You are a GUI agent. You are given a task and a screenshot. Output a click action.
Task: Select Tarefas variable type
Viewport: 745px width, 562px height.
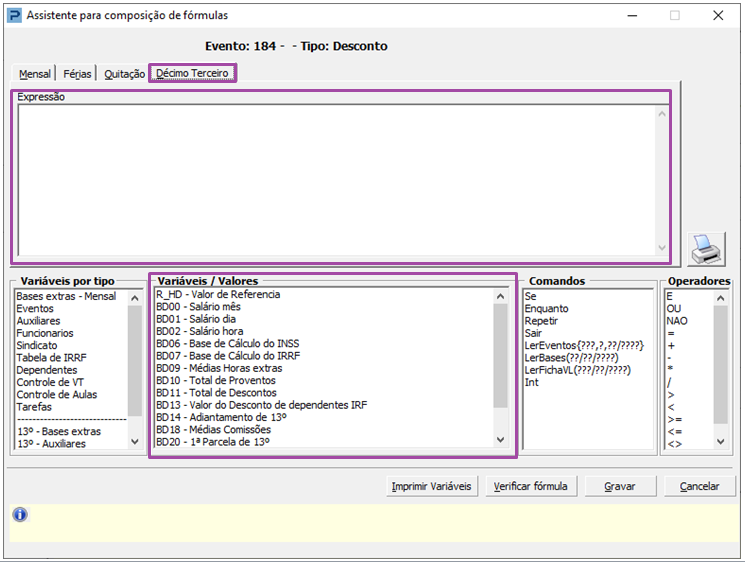pos(34,407)
